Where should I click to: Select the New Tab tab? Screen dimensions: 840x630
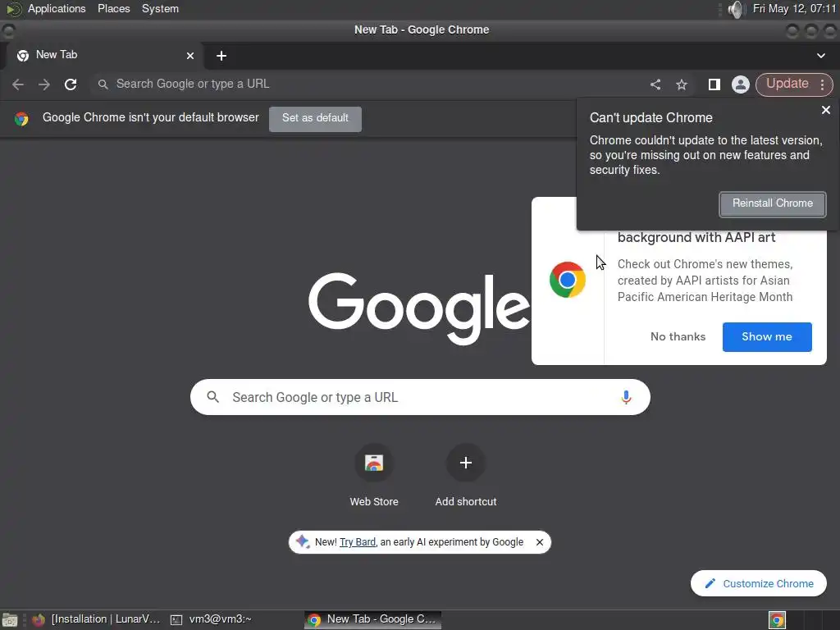tap(104, 56)
